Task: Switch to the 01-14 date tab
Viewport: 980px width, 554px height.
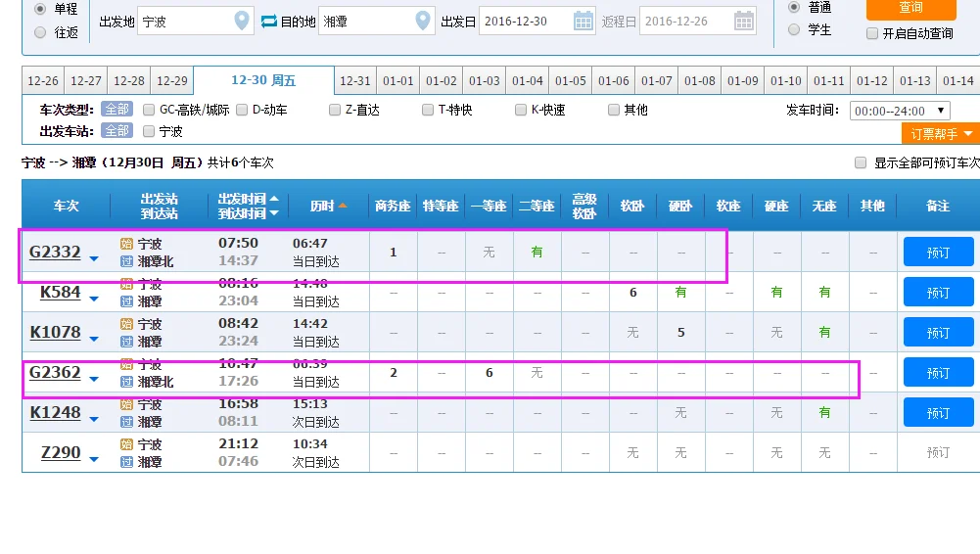Action: coord(958,80)
